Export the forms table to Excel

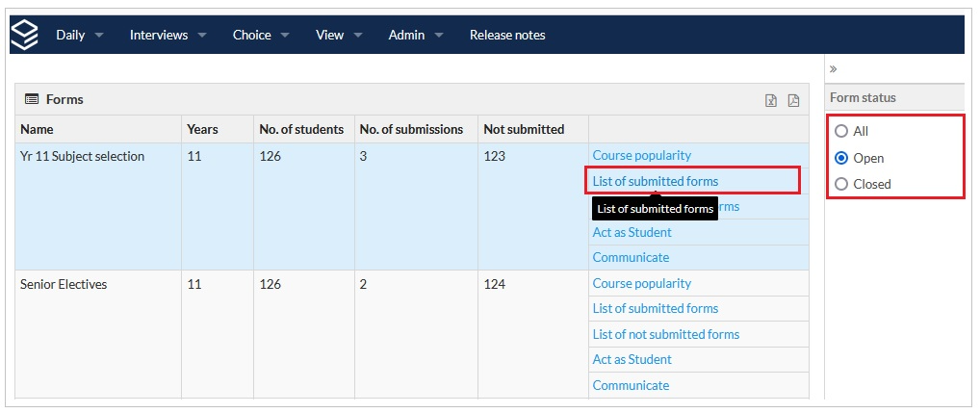point(771,100)
